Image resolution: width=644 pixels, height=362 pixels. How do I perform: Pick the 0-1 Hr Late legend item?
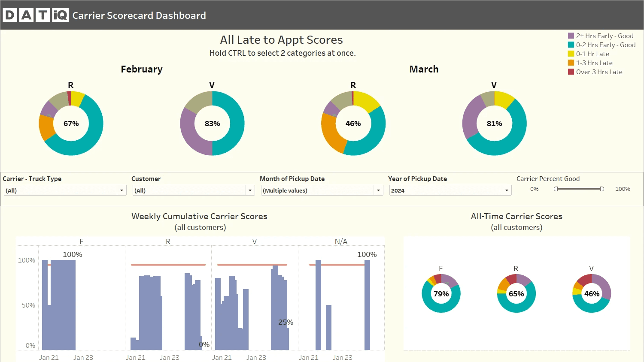pyautogui.click(x=589, y=54)
